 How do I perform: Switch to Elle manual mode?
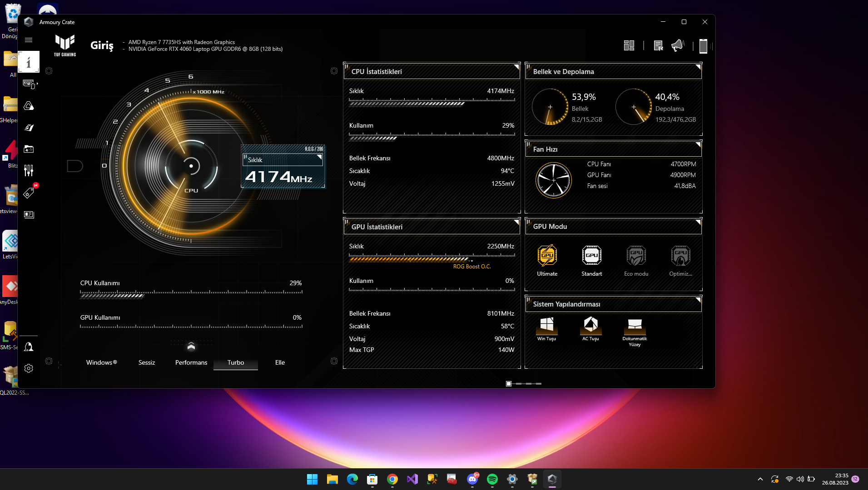click(x=280, y=362)
